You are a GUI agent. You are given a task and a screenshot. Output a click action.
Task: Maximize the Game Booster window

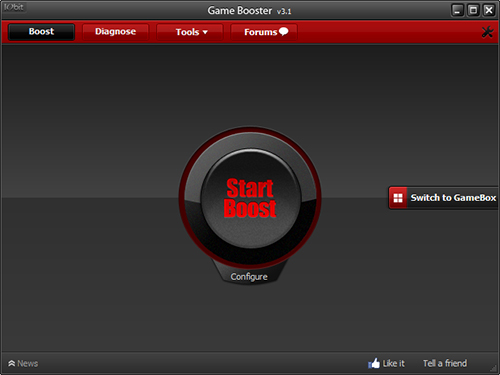pos(473,10)
